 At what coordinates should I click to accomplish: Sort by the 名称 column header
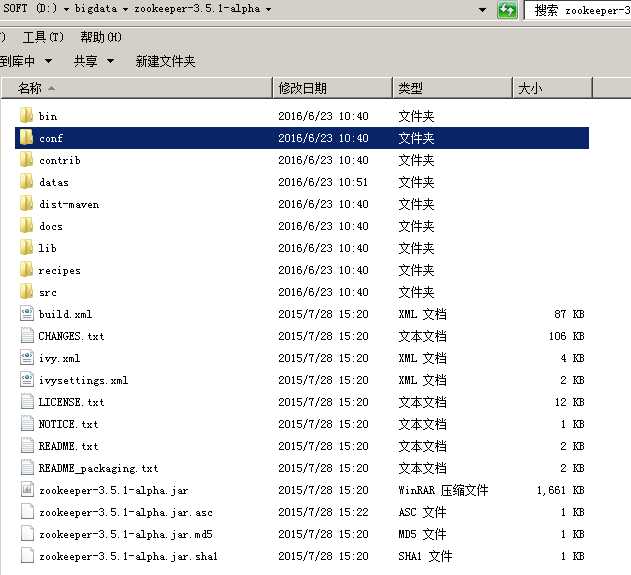[137, 88]
